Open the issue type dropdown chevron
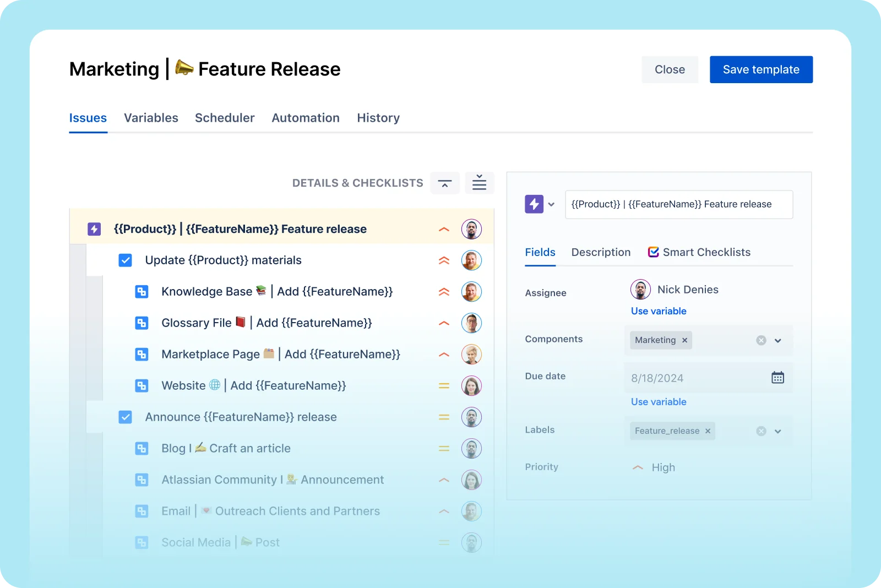Image resolution: width=881 pixels, height=588 pixels. click(x=551, y=204)
